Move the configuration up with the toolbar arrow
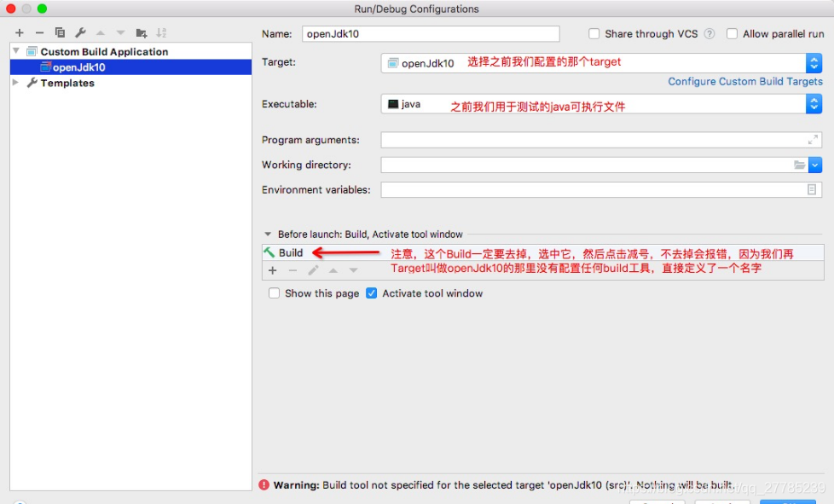 coord(101,33)
